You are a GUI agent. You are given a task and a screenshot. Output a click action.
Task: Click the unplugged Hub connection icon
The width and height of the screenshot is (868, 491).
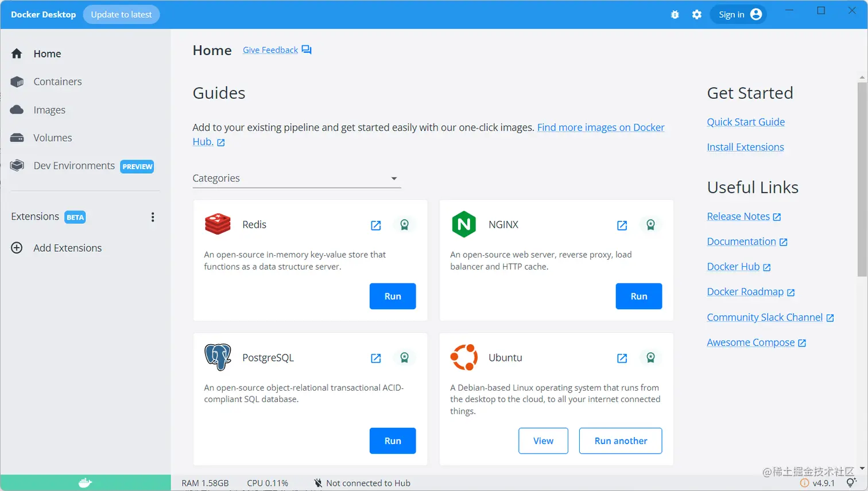pos(317,483)
